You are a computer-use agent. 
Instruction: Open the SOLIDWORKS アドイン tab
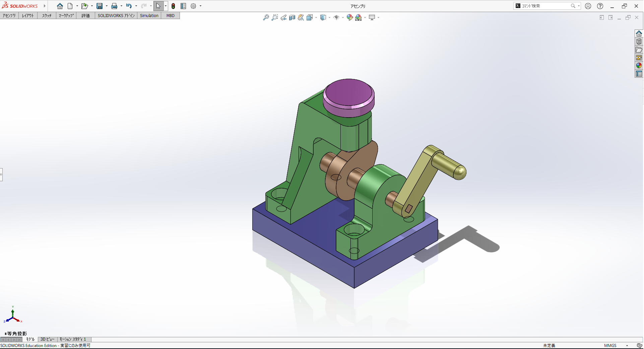click(x=116, y=16)
